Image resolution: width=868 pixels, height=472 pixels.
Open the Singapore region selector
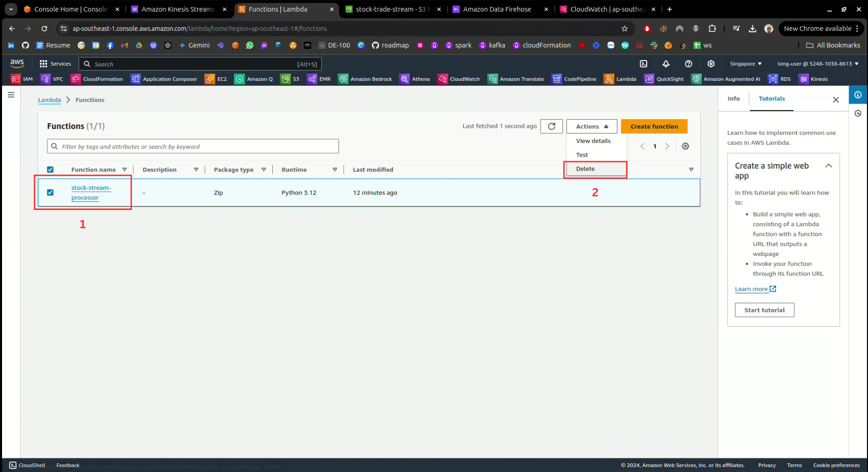point(745,64)
